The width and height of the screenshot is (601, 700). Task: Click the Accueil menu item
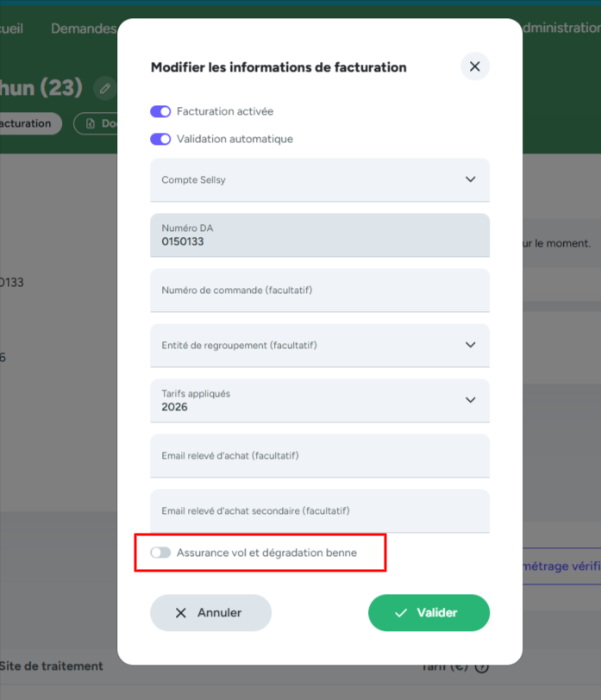11,28
